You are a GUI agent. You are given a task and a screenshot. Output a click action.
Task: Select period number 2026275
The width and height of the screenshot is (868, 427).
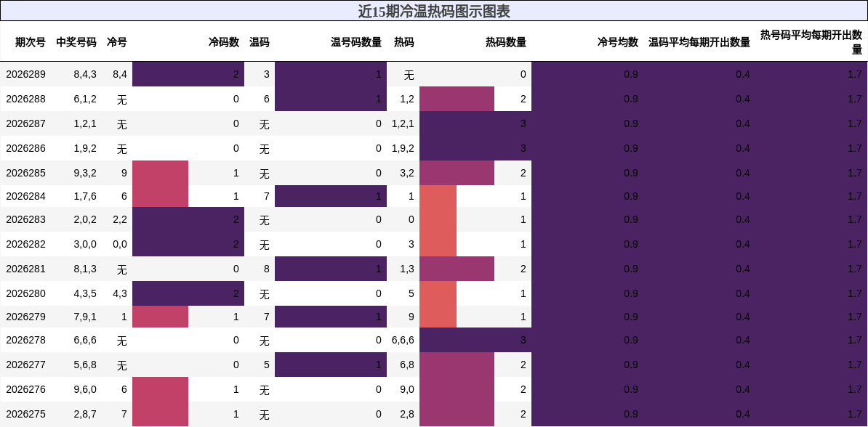click(x=25, y=414)
